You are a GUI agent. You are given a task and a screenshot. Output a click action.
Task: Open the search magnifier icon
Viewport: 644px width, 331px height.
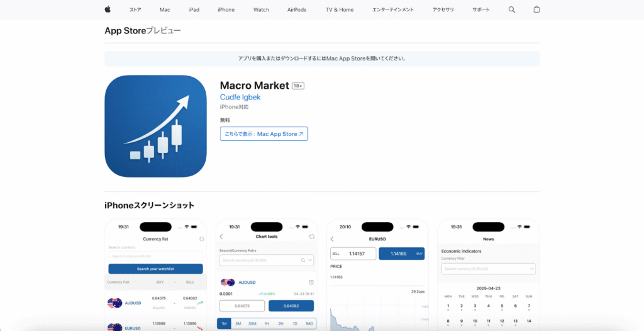[511, 9]
